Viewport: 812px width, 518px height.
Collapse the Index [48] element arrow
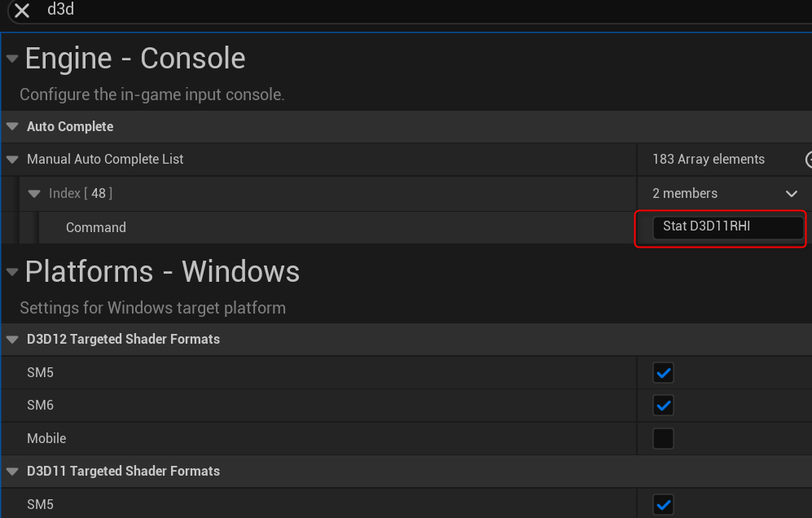34,194
